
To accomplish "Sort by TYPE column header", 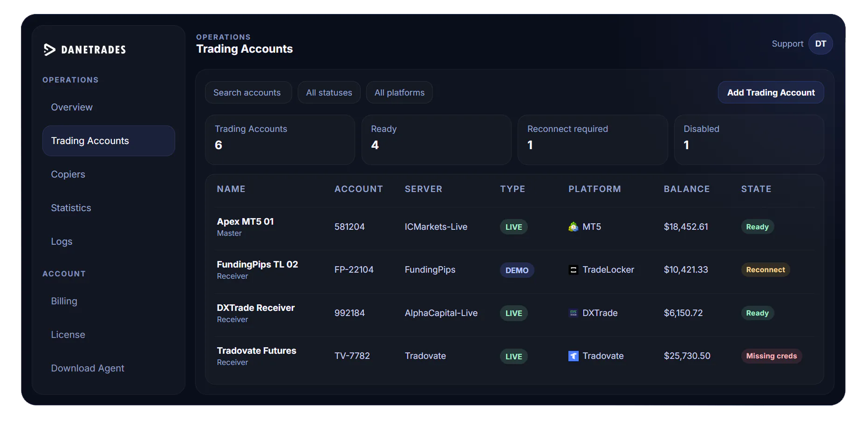I will pyautogui.click(x=513, y=189).
